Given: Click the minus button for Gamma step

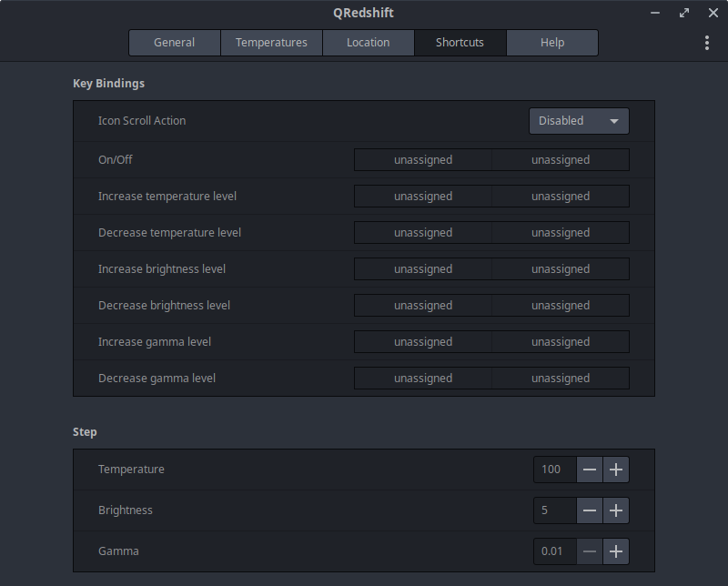Looking at the screenshot, I should (590, 551).
